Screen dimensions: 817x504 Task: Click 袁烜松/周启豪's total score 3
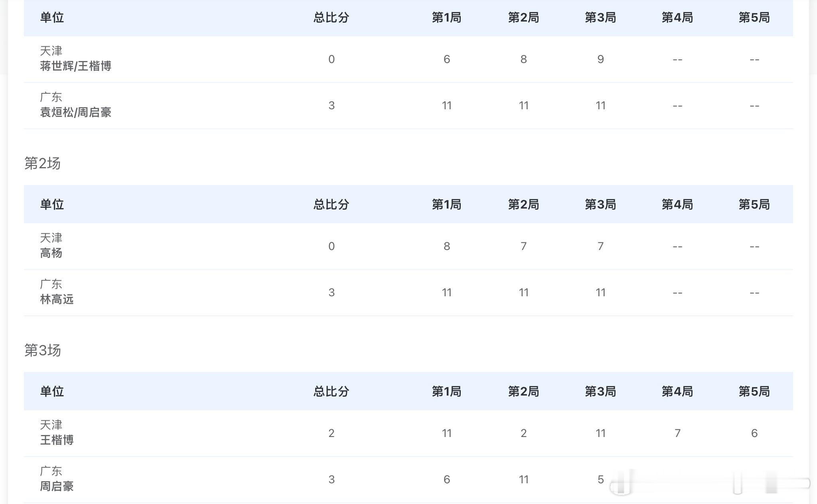point(331,106)
